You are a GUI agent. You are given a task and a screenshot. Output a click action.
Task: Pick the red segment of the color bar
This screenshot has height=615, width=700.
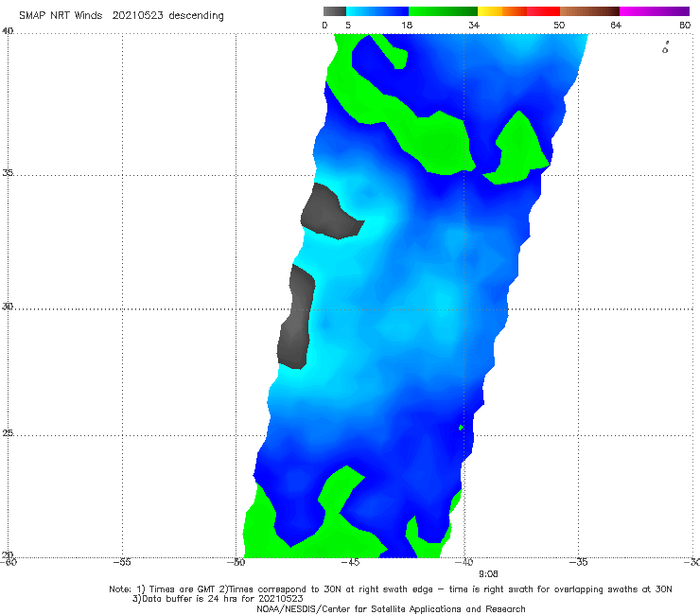(x=543, y=11)
